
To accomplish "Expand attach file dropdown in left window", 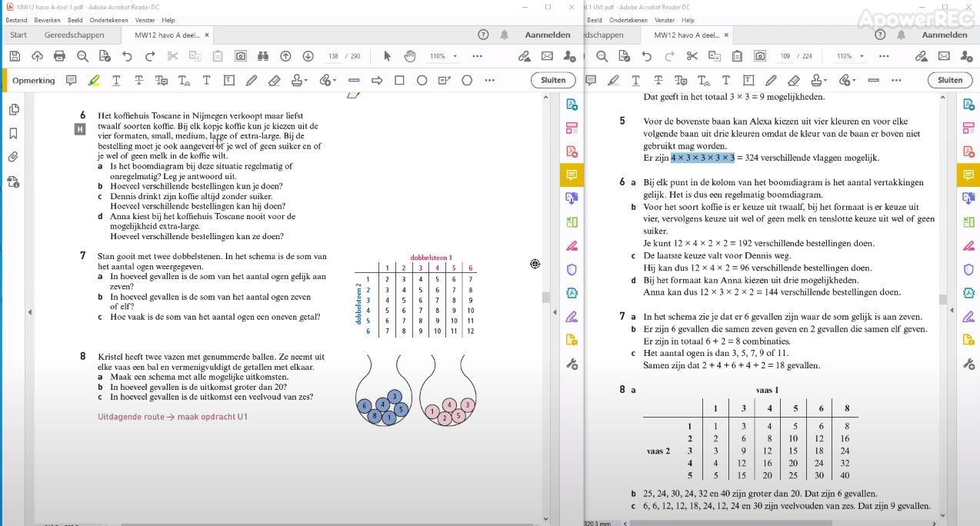I will click(x=334, y=81).
